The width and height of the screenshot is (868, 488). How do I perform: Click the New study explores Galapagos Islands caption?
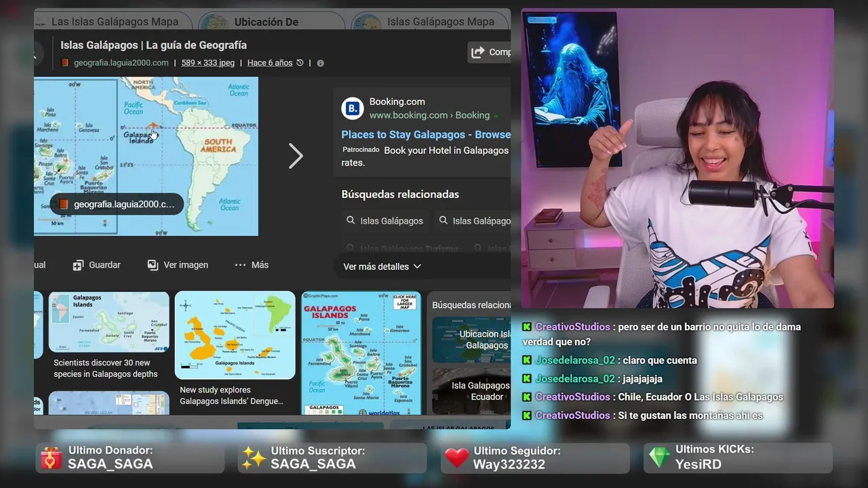point(231,396)
